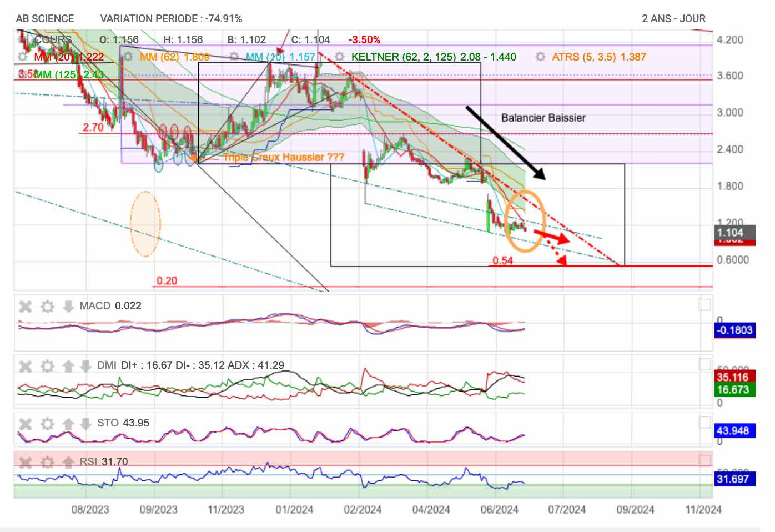Click the MM (62) 1.809 indicator label

pyautogui.click(x=175, y=57)
